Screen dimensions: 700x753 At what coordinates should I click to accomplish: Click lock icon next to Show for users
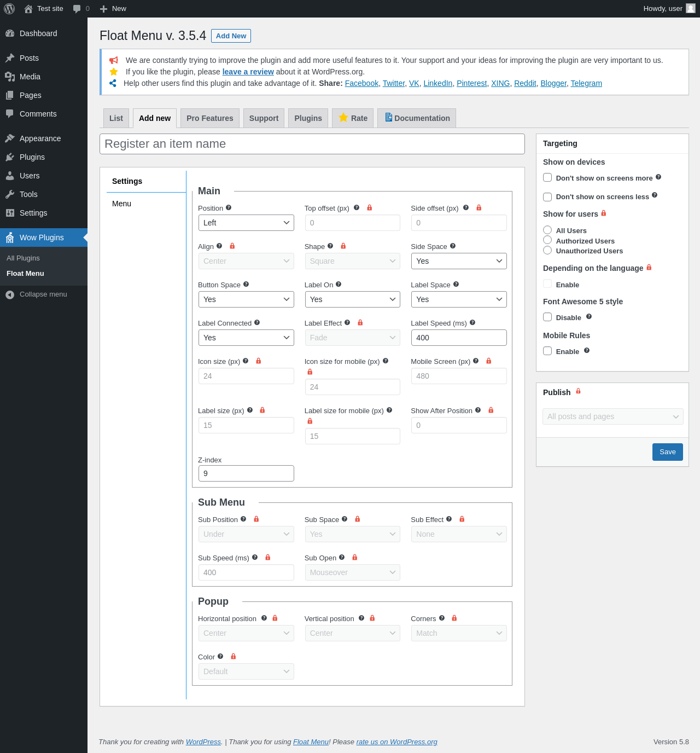[604, 213]
